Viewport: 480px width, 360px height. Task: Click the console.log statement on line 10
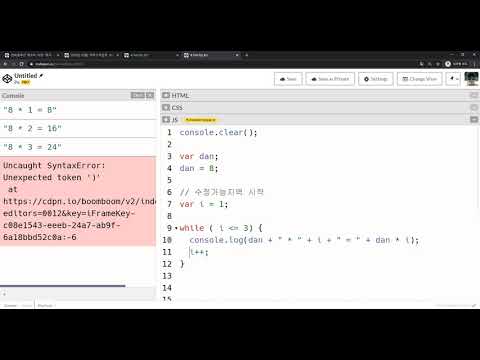[304, 240]
